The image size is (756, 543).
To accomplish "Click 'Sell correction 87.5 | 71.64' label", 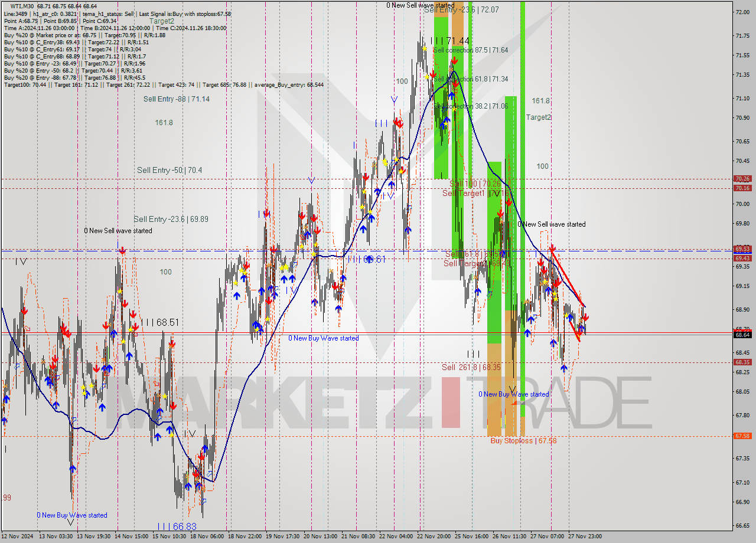I will pos(471,50).
